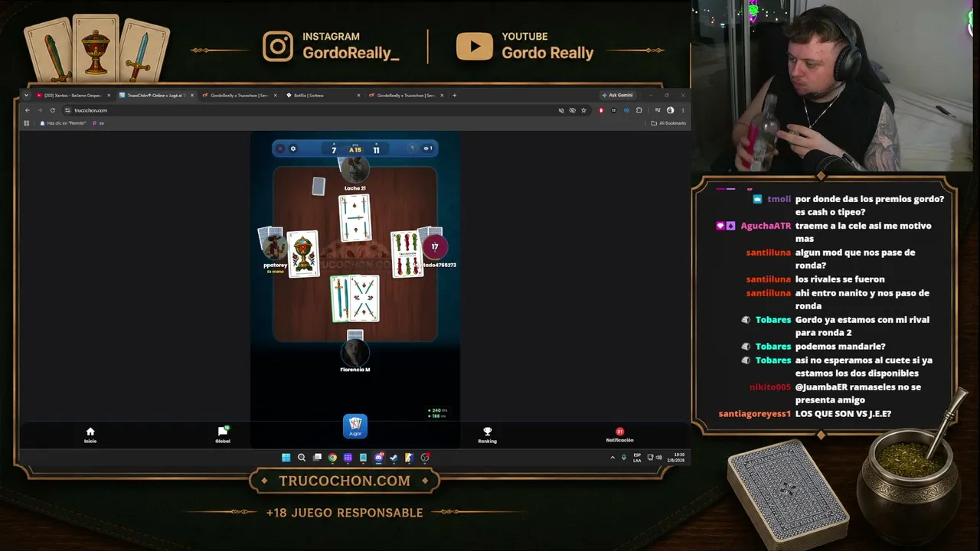Open the Ranking trophy page
The width and height of the screenshot is (980, 551).
pyautogui.click(x=488, y=435)
